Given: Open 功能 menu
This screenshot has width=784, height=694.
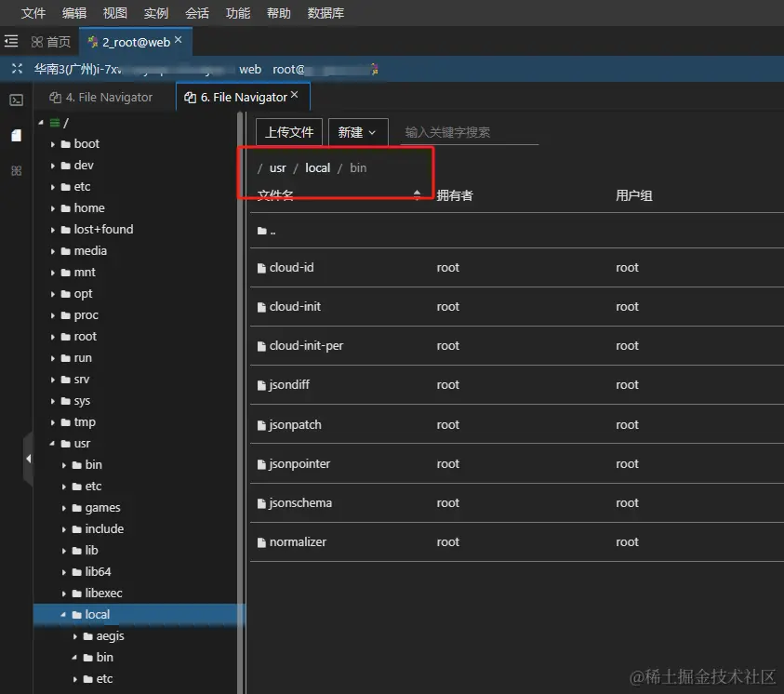Looking at the screenshot, I should [x=238, y=13].
